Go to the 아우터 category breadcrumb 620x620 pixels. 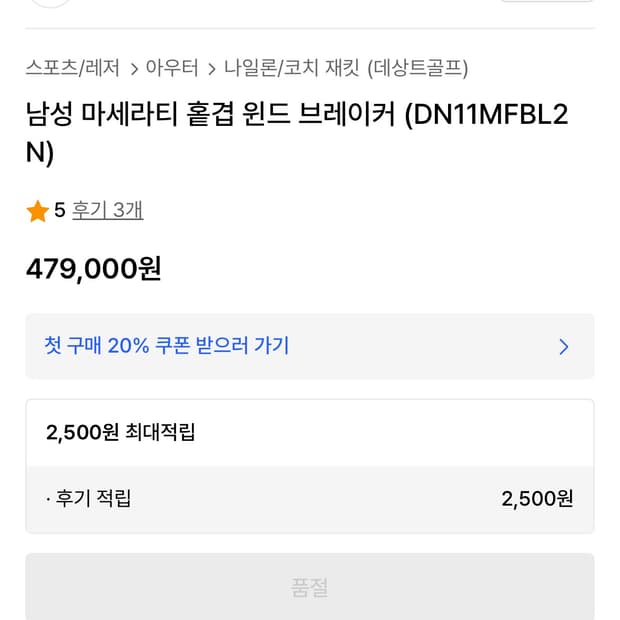172,68
